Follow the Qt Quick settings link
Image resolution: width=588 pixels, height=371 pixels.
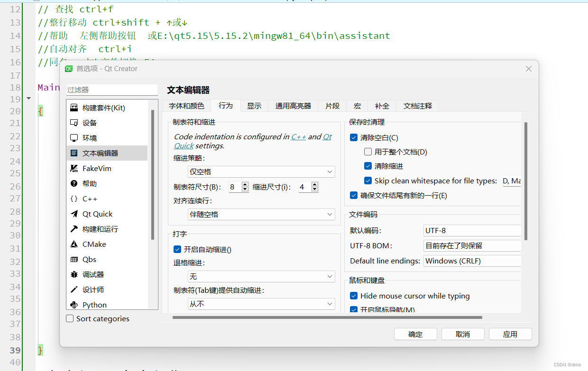[184, 145]
